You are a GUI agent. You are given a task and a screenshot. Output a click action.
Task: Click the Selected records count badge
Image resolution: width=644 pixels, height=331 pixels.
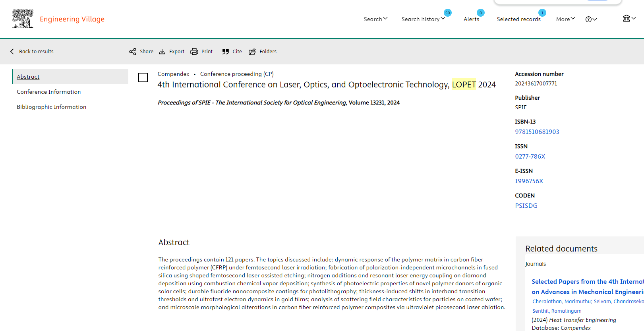tap(542, 13)
